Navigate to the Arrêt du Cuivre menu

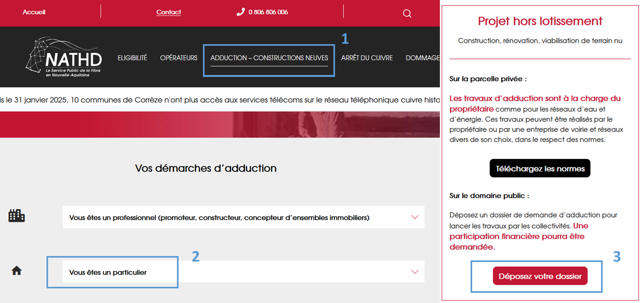pos(367,58)
